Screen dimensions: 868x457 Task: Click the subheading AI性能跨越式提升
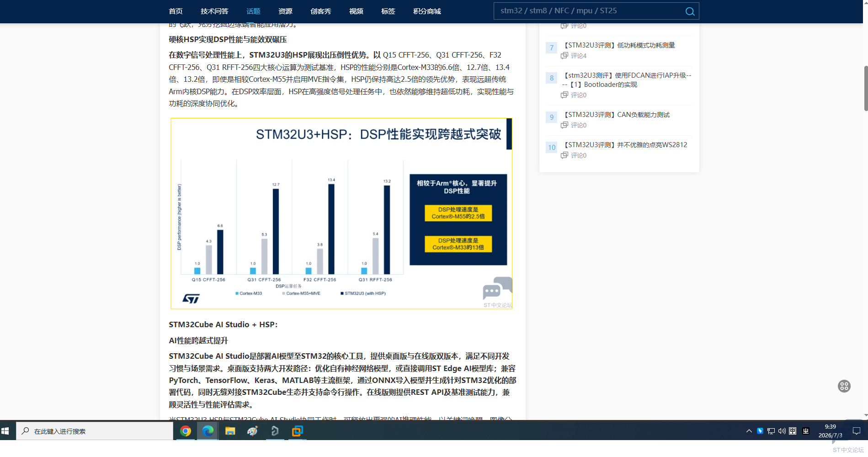198,340
